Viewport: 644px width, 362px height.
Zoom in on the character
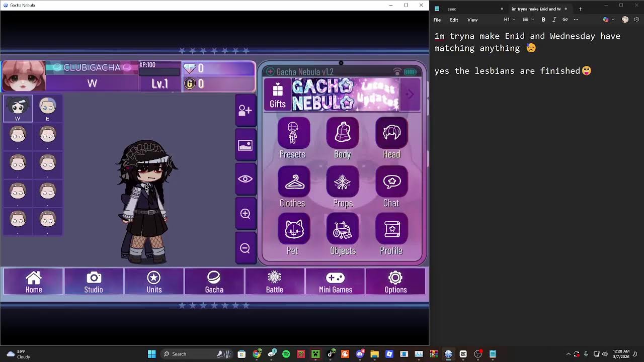point(245,214)
